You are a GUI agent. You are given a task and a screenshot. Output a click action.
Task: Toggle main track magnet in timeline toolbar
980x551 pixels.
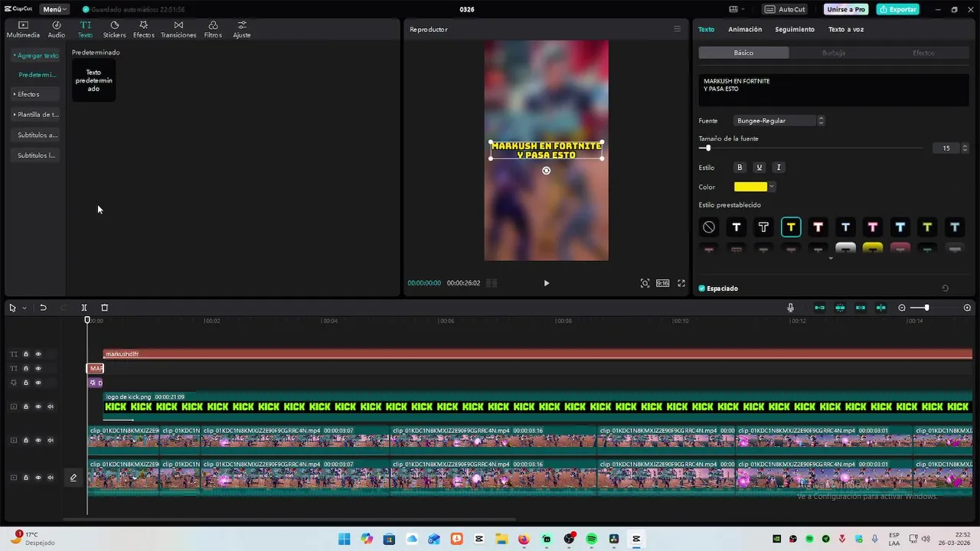819,308
